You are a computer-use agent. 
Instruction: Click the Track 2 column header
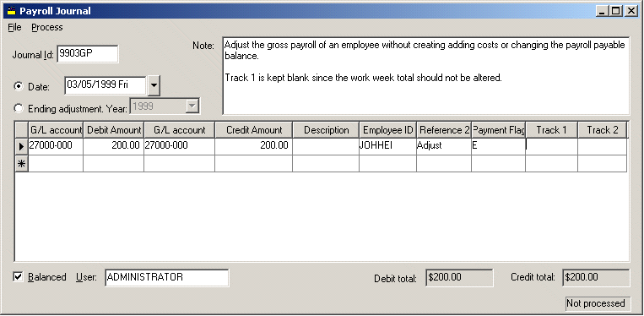coord(603,130)
